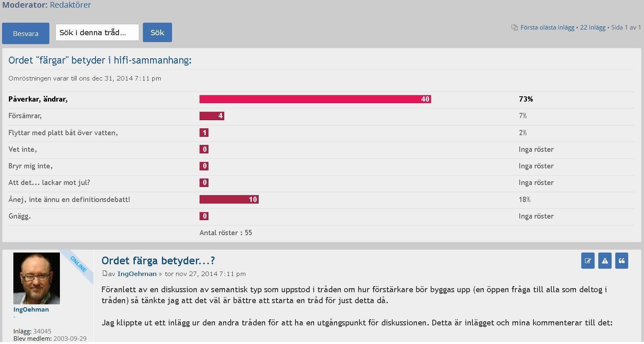Viewport: 644px width, 344px height.
Task: Quote the post with quotation mark icon
Action: click(622, 261)
